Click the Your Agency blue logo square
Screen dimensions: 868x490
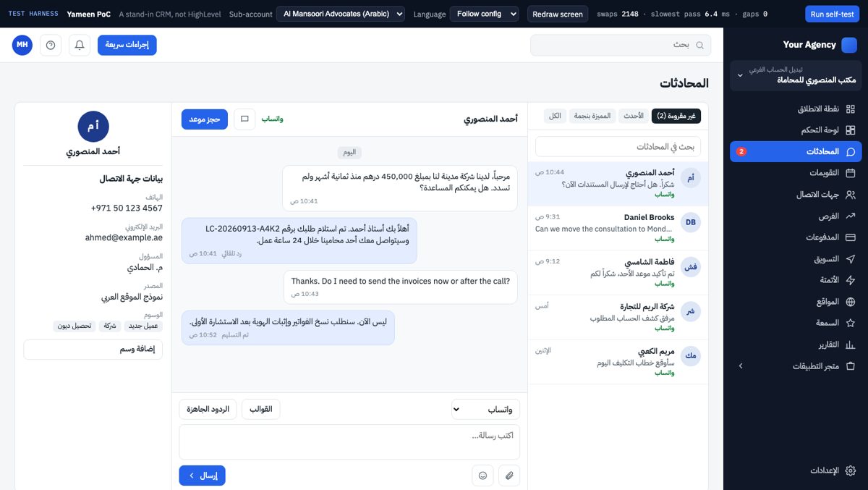tap(849, 45)
